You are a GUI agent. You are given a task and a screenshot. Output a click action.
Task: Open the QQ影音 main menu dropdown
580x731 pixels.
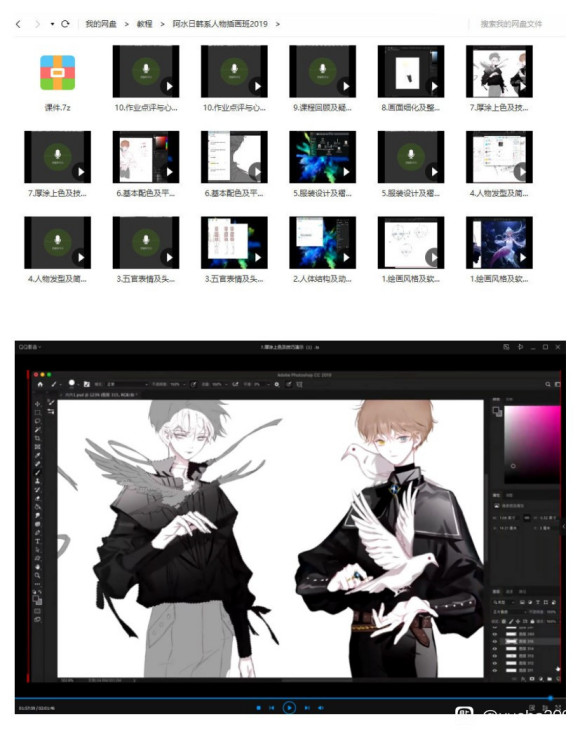[x=30, y=347]
